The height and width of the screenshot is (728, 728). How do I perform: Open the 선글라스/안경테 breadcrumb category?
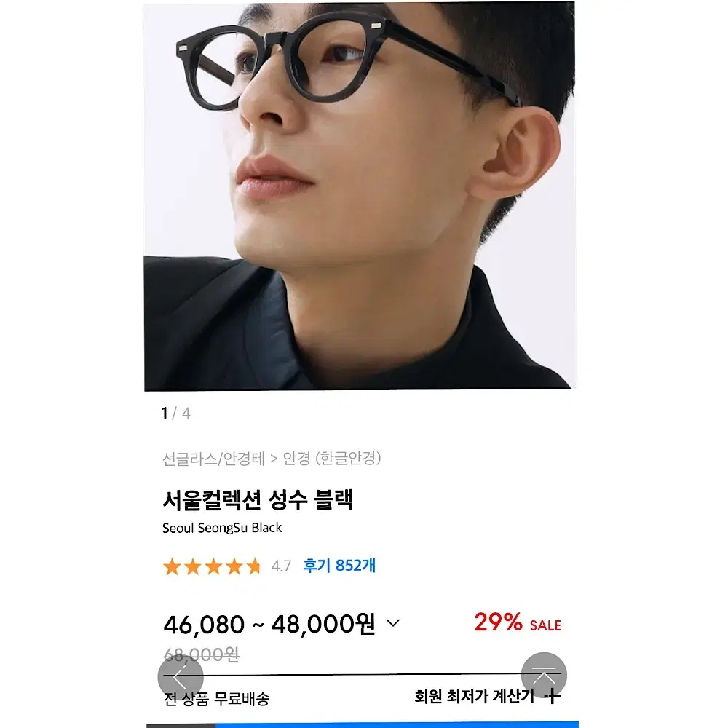pos(213,458)
